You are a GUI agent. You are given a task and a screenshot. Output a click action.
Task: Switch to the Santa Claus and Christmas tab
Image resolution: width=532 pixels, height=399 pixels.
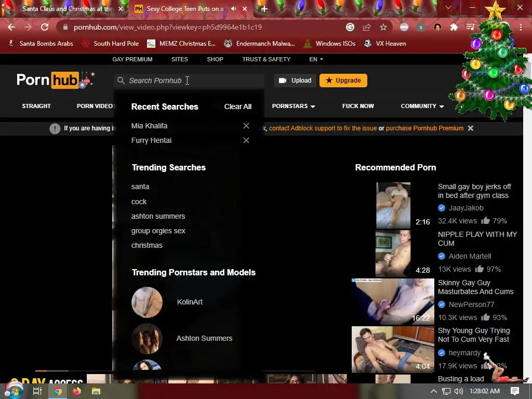coord(67,9)
